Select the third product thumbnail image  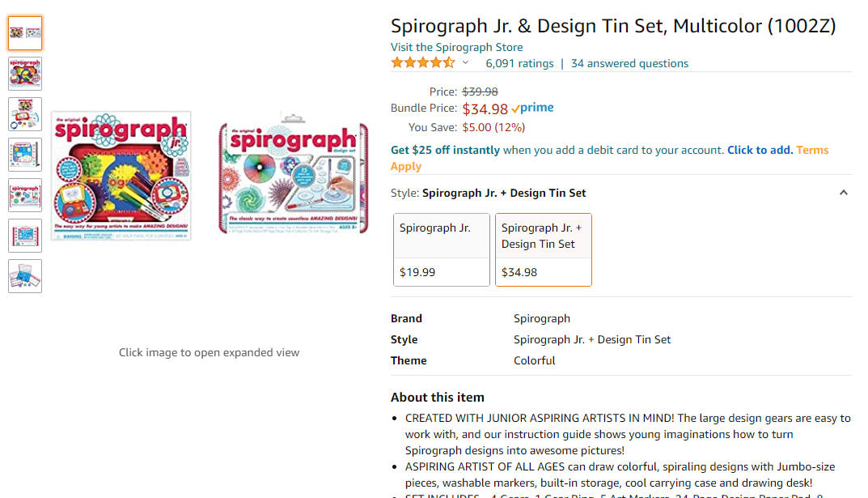25,114
